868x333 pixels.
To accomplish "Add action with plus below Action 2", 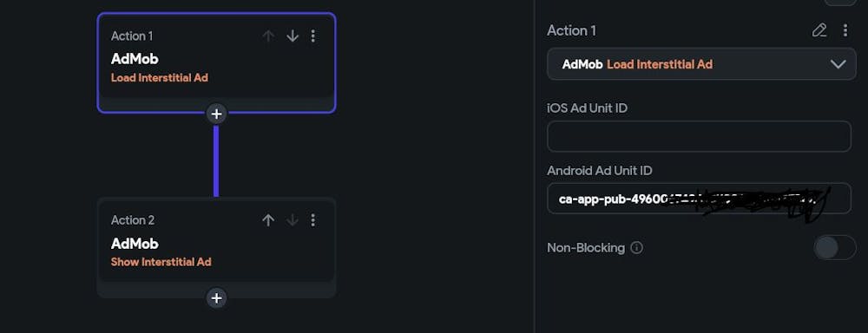I will [x=216, y=298].
